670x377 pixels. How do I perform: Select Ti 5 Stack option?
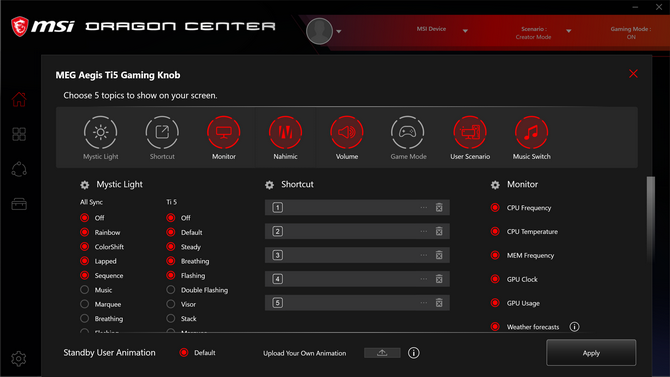click(x=170, y=319)
